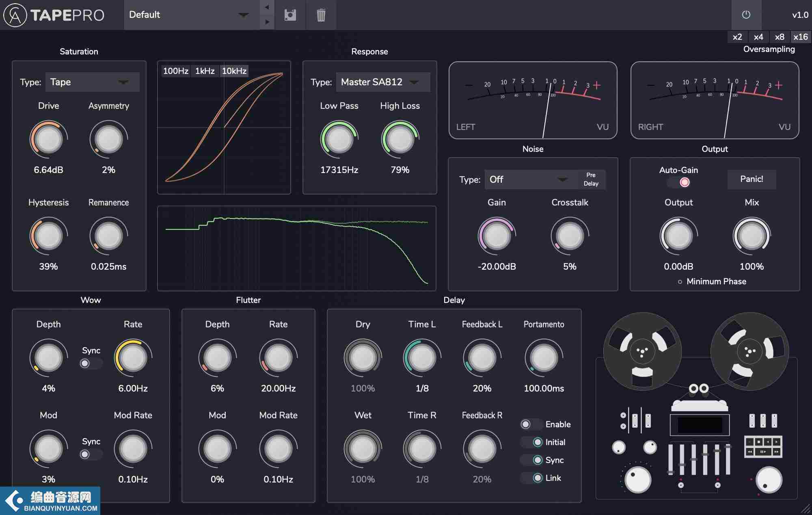Viewport: 812px width, 515px height.
Task: Click the save preset floppy disk icon
Action: tap(290, 15)
